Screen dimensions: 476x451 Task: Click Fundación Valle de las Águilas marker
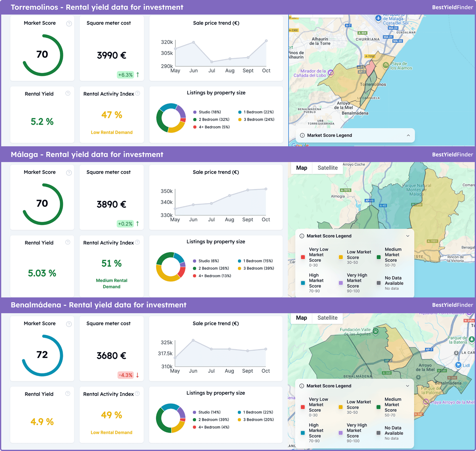376,331
